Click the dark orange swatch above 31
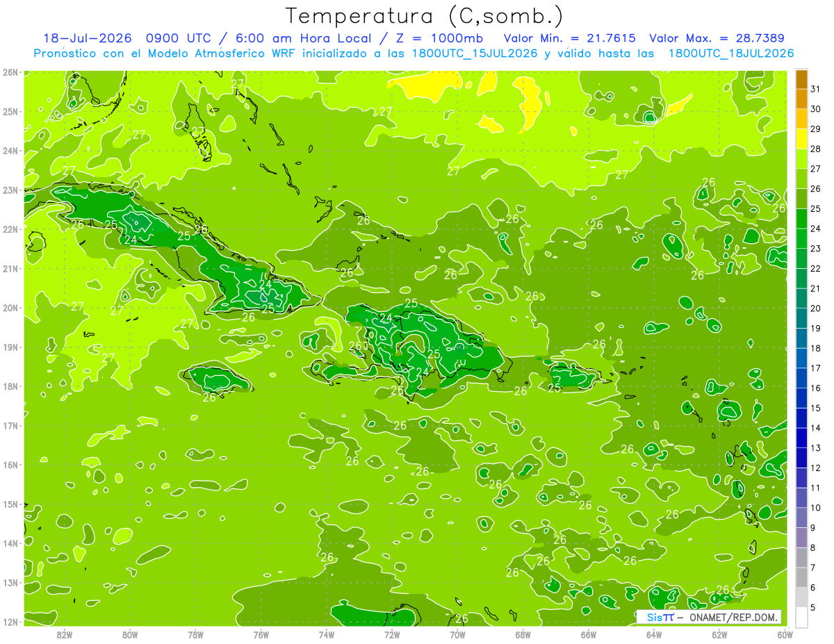This screenshot has height=644, width=834. pos(801,79)
